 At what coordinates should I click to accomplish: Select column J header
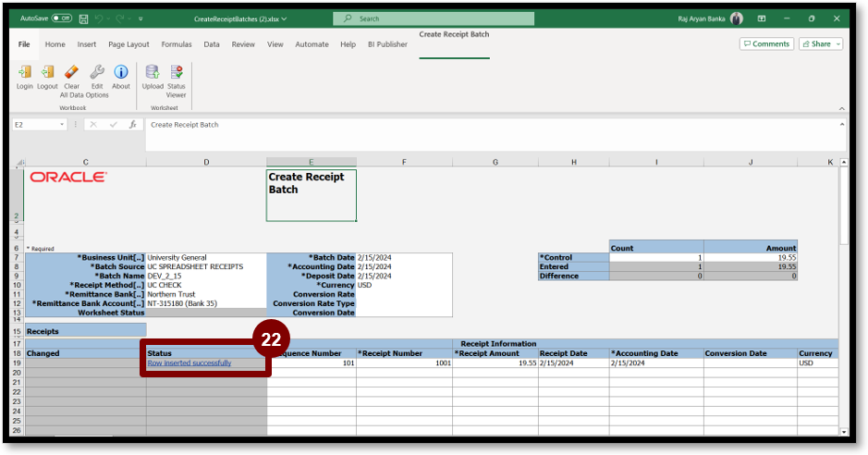point(751,162)
